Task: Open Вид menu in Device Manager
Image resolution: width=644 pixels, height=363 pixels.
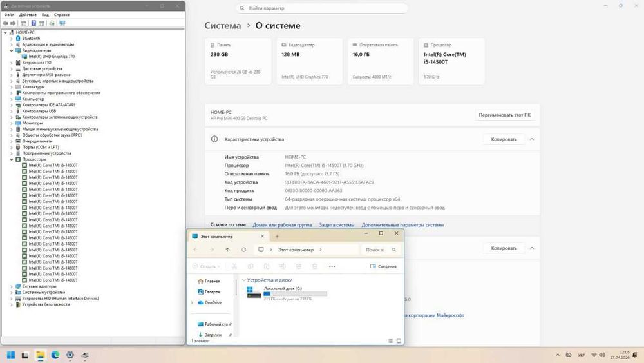Action: 45,15
